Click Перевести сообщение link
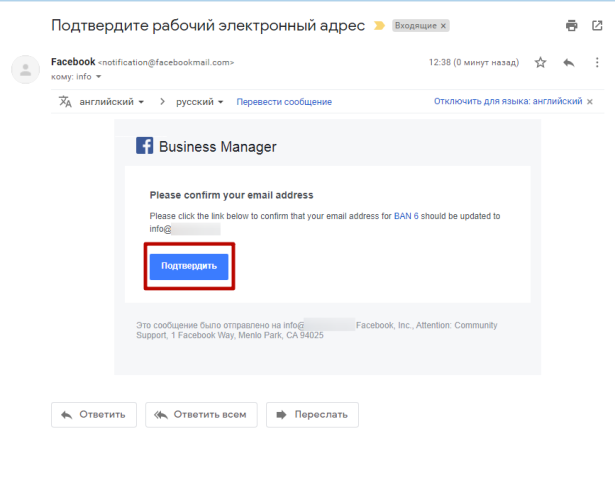The image size is (615, 480). coord(284,102)
